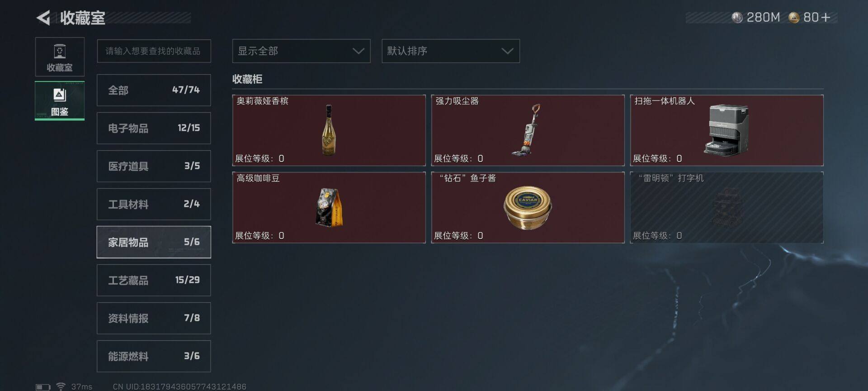Click the locked "雷明顿"打字机 card

(726, 207)
